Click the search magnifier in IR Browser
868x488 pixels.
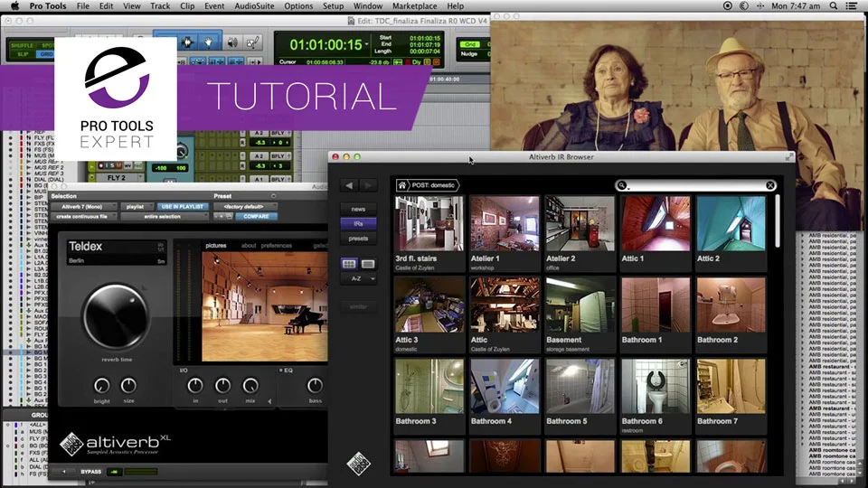622,185
